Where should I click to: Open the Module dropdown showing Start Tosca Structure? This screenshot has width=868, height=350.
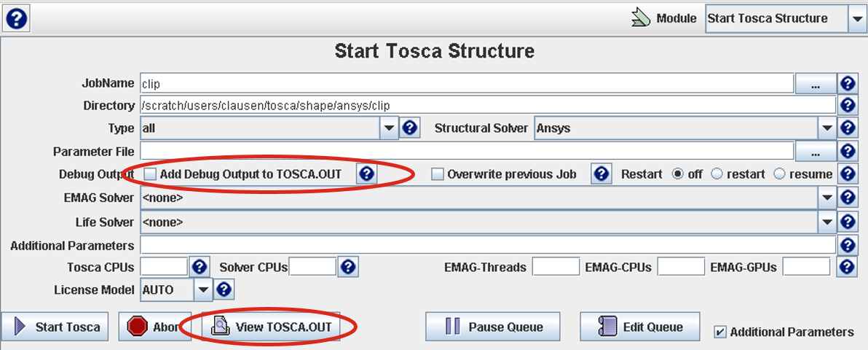point(856,20)
